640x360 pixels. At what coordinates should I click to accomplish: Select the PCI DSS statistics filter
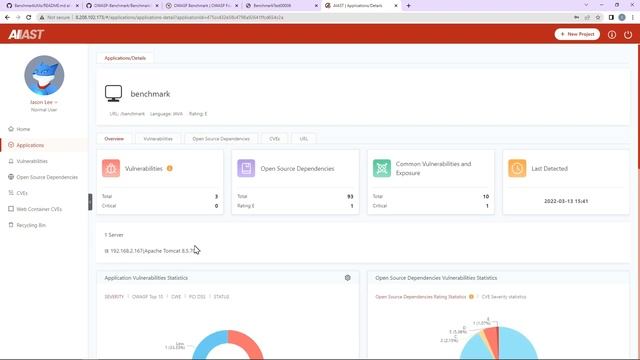197,297
